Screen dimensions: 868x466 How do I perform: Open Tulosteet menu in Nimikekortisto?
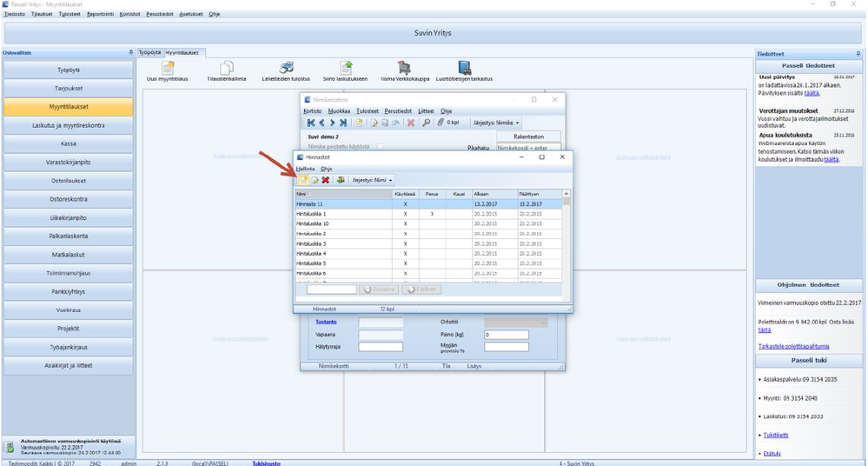tap(368, 111)
